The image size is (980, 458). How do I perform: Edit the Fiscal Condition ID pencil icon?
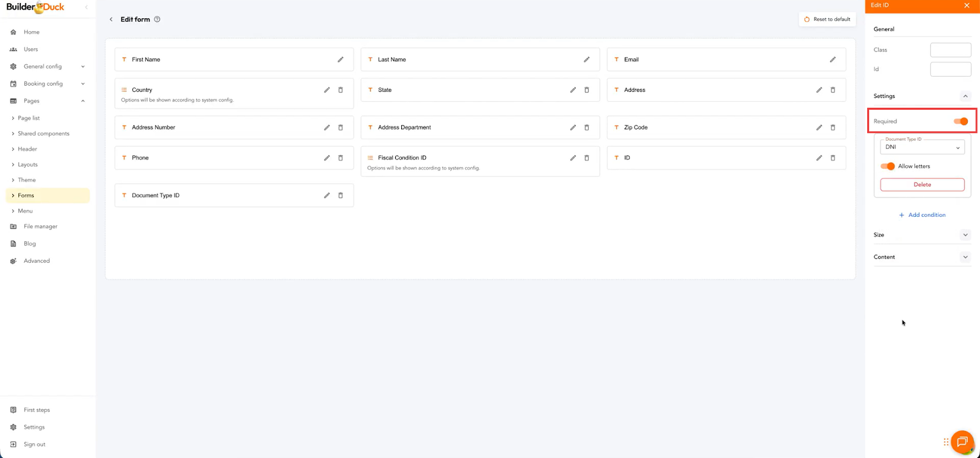tap(573, 158)
